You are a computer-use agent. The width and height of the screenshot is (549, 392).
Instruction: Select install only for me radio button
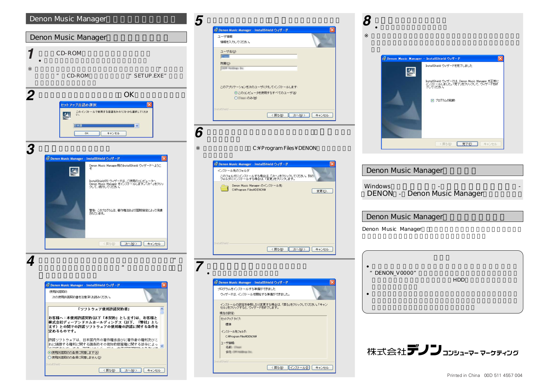pyautogui.click(x=236, y=98)
